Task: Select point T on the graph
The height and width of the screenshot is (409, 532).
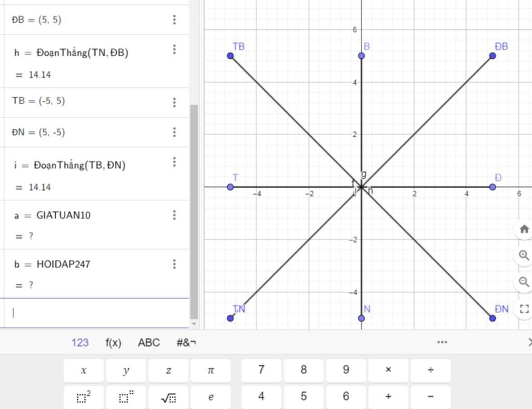Action: [230, 187]
